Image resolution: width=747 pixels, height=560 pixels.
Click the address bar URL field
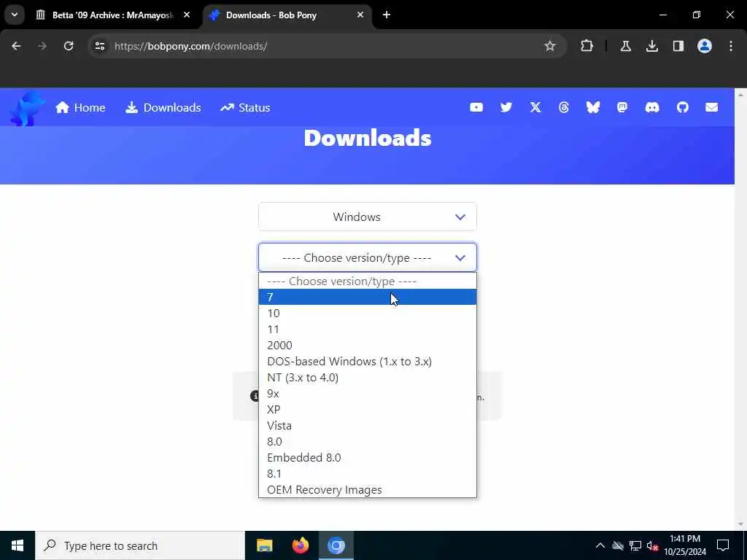click(329, 46)
